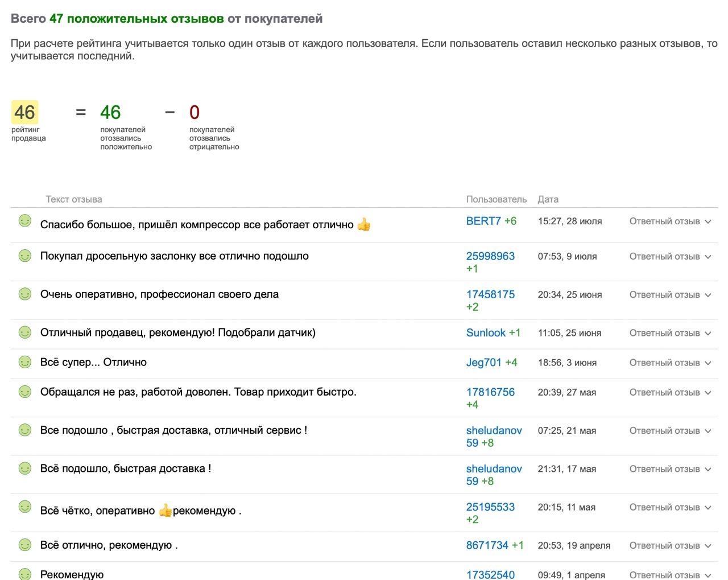The width and height of the screenshot is (728, 580).
Task: Click the review text 'Отличный продавец, рекомендую! Подобрали датчик)'
Action: [178, 332]
